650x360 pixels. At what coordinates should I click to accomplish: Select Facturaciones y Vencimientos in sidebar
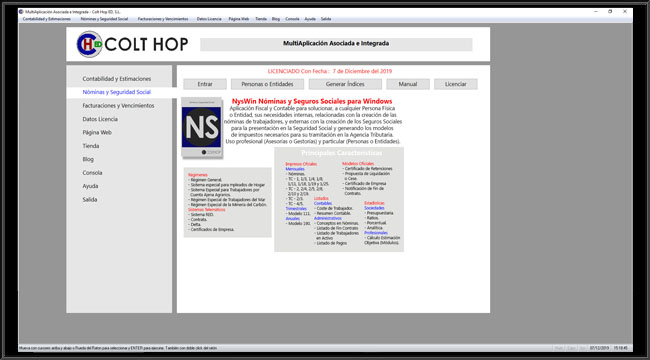click(x=118, y=106)
